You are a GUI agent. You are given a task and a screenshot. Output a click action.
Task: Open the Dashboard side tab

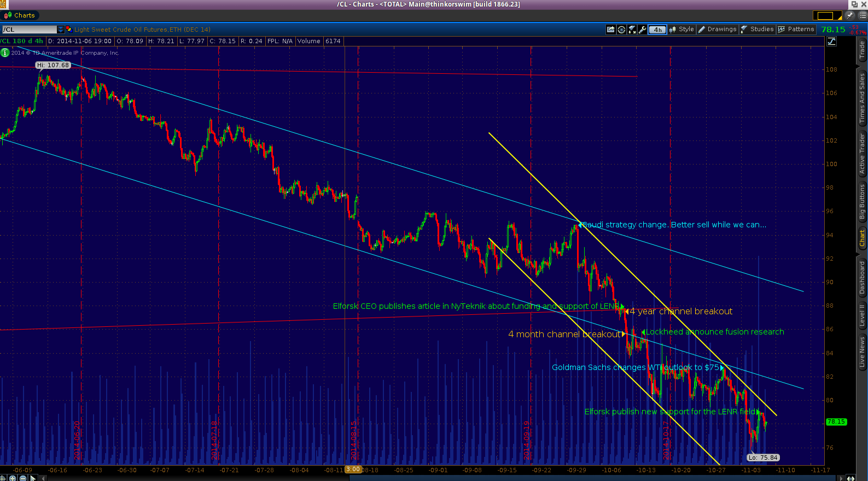tap(863, 278)
